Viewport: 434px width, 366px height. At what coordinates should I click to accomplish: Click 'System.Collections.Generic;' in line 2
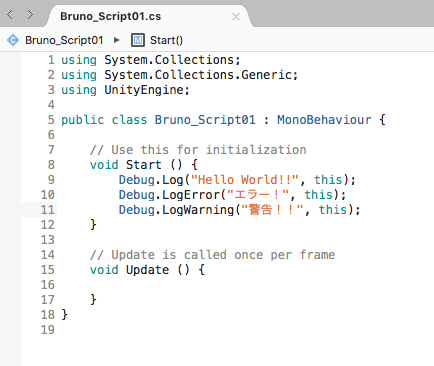[x=201, y=75]
